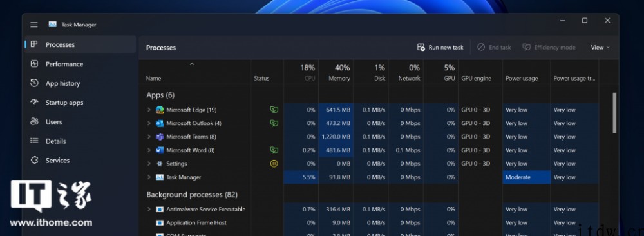Image resolution: width=644 pixels, height=236 pixels.
Task: Open the hamburger navigation menu
Action: tap(34, 25)
